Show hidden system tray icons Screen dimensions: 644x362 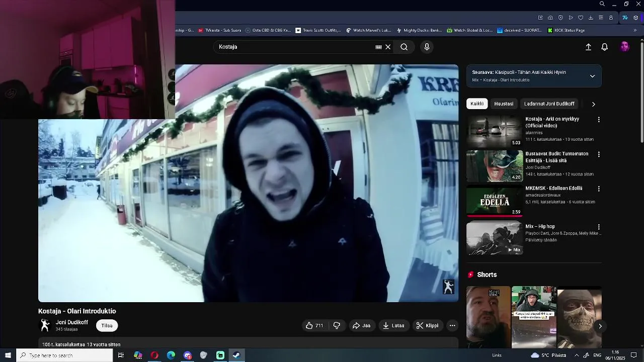(577, 355)
